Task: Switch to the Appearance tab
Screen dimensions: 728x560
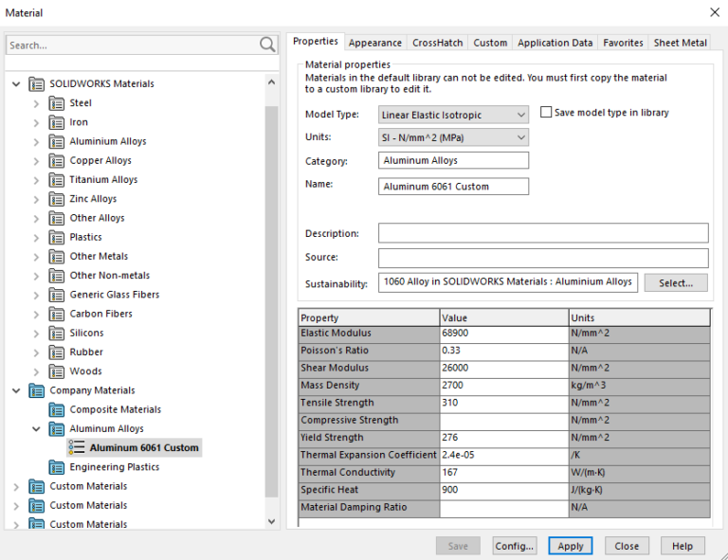Action: 375,43
